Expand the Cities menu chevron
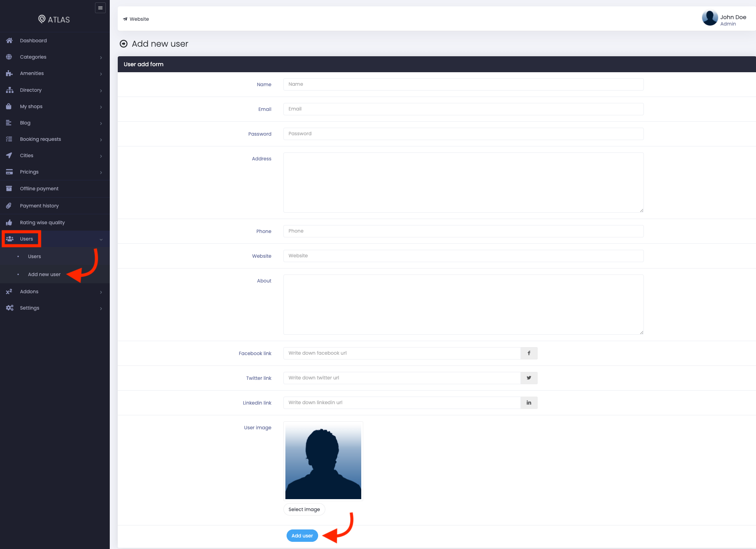756x549 pixels. click(x=101, y=156)
